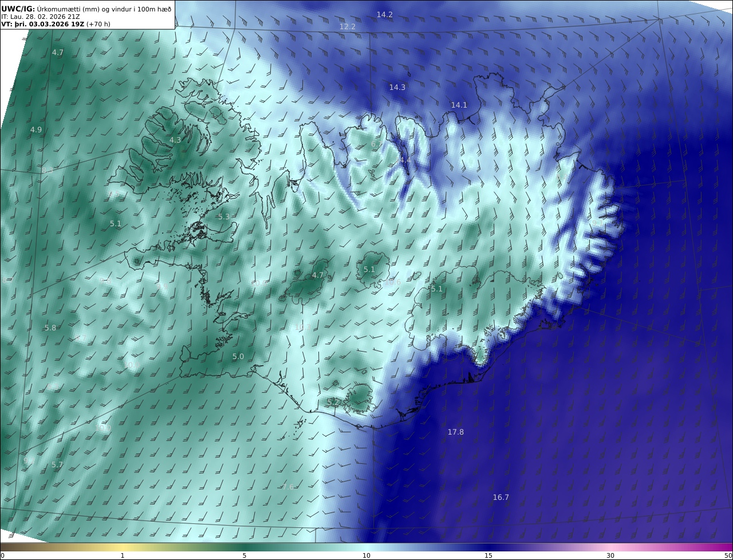Image resolution: width=733 pixels, height=560 pixels.
Task: Click the 1 tick on the color scale
Action: click(x=123, y=555)
